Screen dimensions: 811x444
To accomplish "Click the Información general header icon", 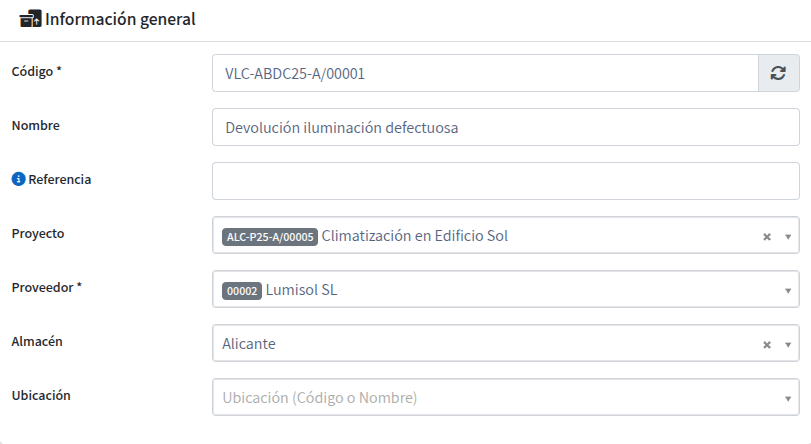I will 31,19.
